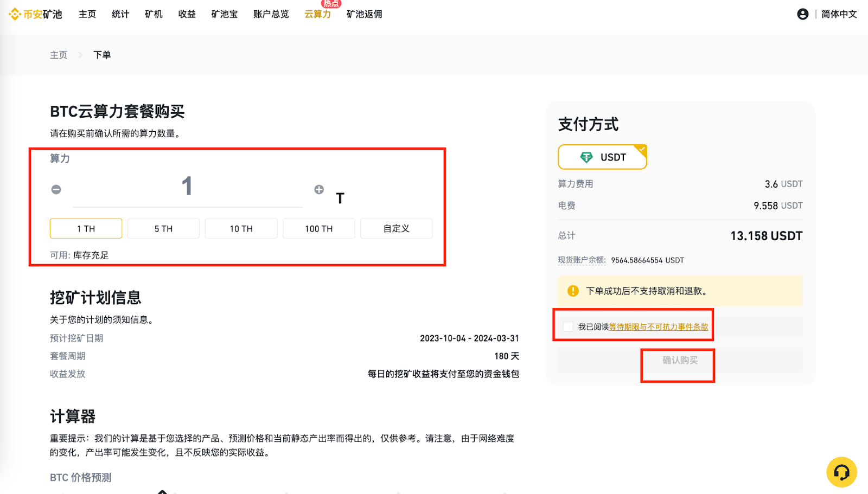Go to 主页 in the top navigation
The height and width of the screenshot is (494, 868).
[x=87, y=14]
